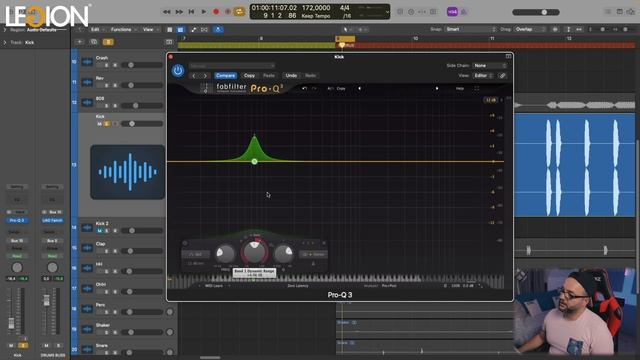Click the transport Rewind button
Screen dimensions: 640x360
click(x=167, y=12)
